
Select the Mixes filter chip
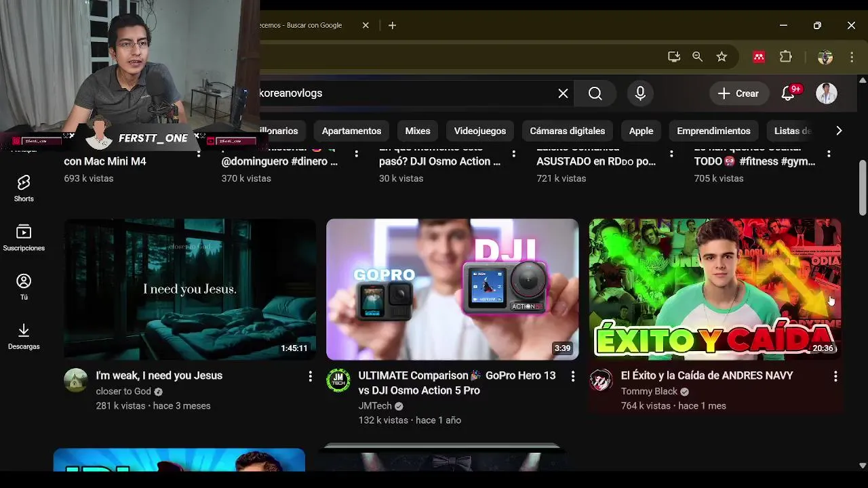tap(418, 131)
